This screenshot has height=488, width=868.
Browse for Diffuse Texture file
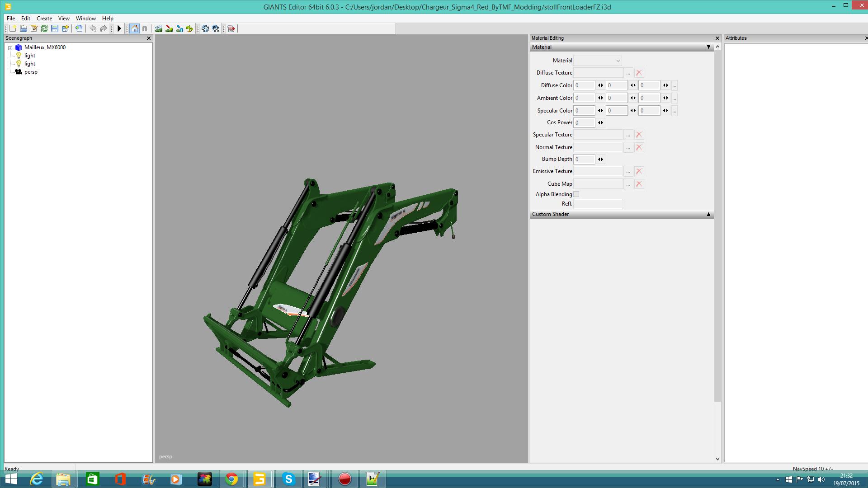pyautogui.click(x=628, y=73)
